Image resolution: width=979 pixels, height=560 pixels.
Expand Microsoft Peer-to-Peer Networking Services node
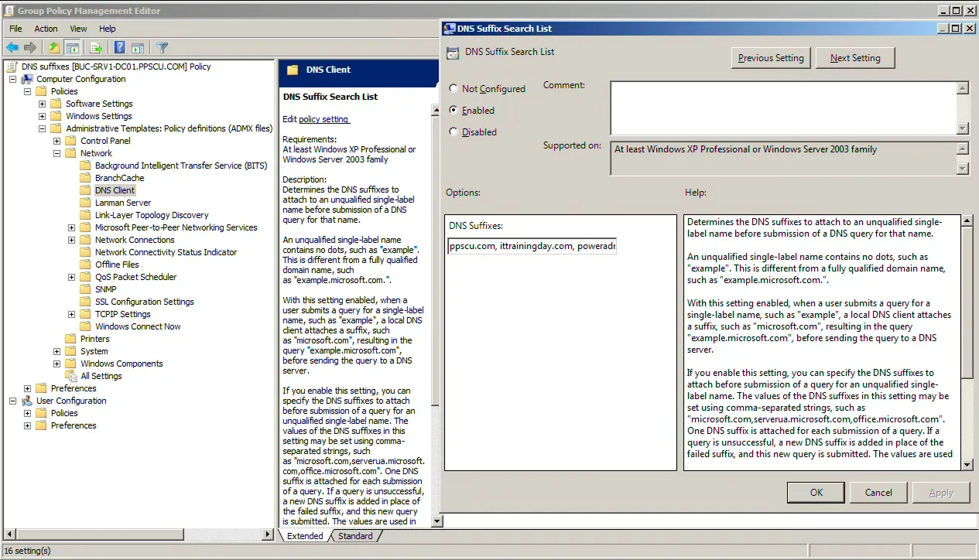[72, 227]
